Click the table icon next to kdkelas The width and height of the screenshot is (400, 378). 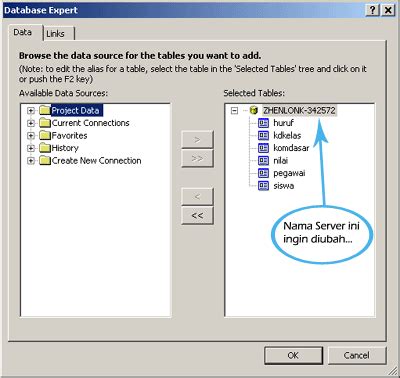[263, 135]
